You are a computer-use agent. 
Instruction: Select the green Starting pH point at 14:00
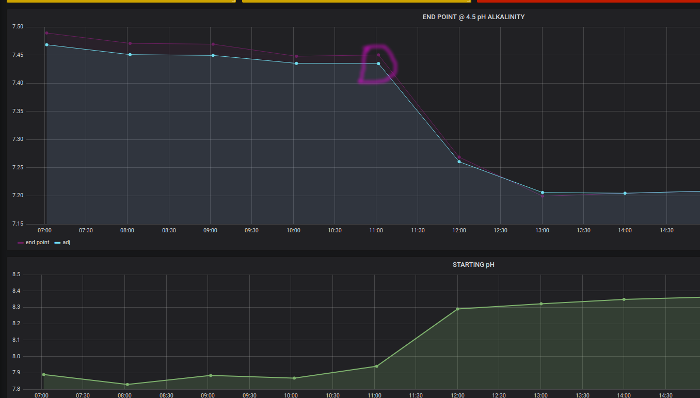(624, 299)
